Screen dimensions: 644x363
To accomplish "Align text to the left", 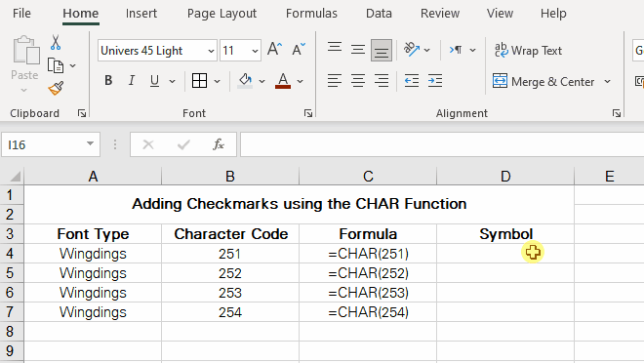I will [x=335, y=81].
